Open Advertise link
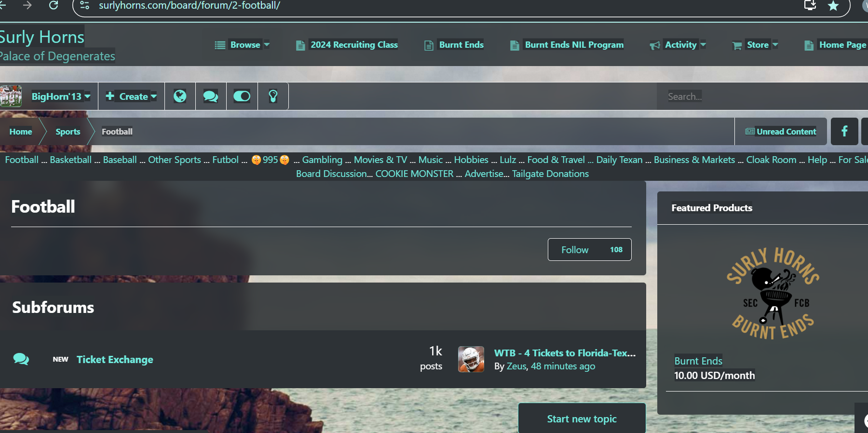Screen dimensions: 868x433 (485, 174)
